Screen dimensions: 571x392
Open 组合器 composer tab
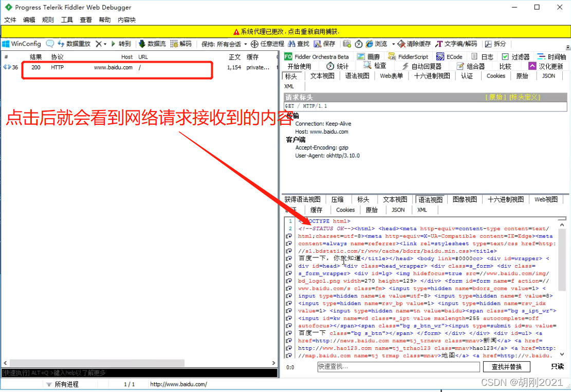click(471, 66)
